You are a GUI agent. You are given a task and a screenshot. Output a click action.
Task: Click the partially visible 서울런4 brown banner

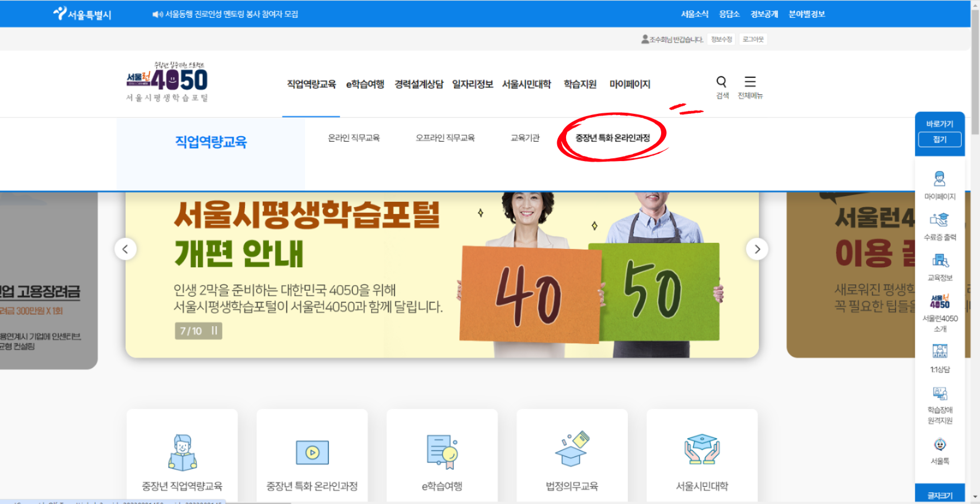850,275
